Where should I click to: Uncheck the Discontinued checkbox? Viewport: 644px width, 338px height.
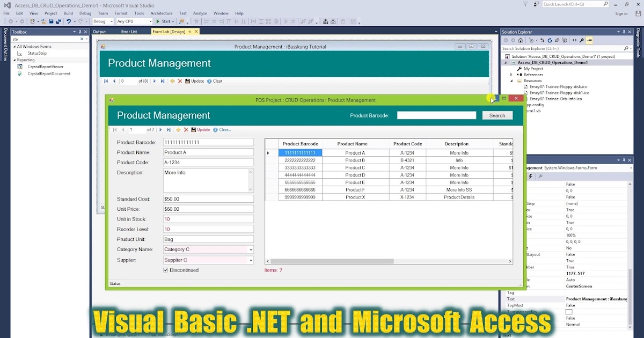point(166,270)
